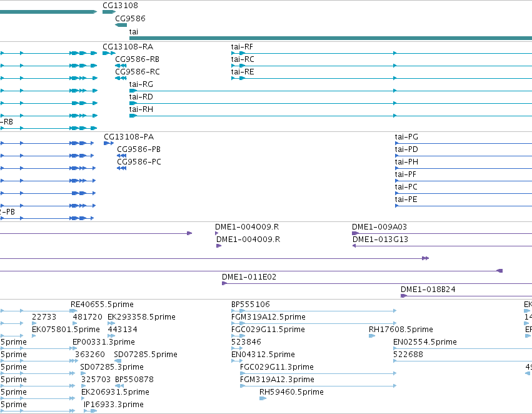Image resolution: width=532 pixels, height=414 pixels.
Task: Select transcript tai-RH
Action: coord(141,109)
